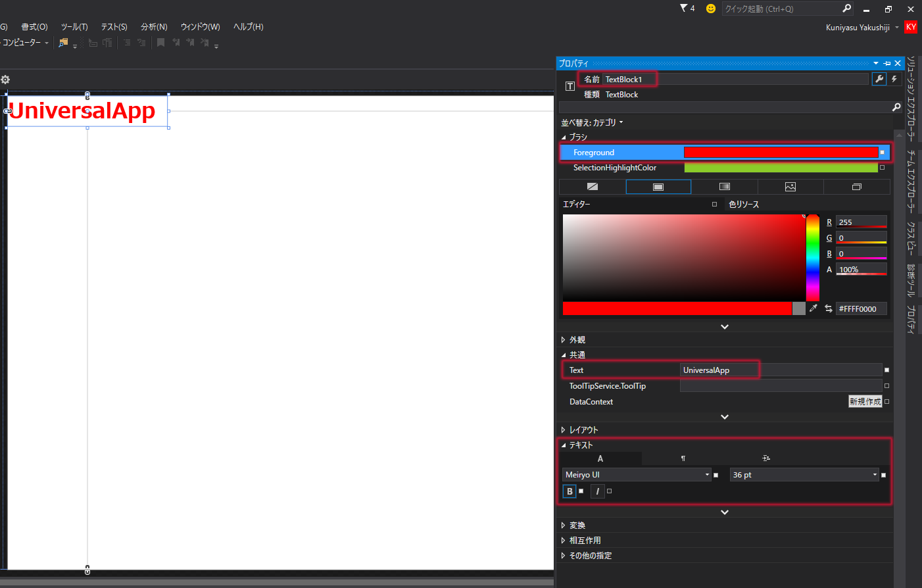
Task: Click the color format swap arrows icon
Action: tap(829, 308)
